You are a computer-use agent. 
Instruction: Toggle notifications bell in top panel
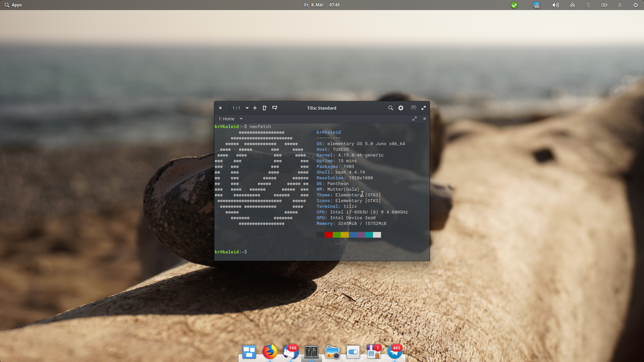coord(620,5)
